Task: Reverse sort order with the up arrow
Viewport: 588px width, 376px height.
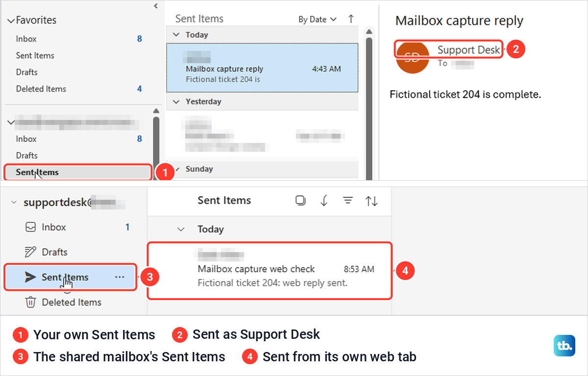Action: pyautogui.click(x=351, y=19)
